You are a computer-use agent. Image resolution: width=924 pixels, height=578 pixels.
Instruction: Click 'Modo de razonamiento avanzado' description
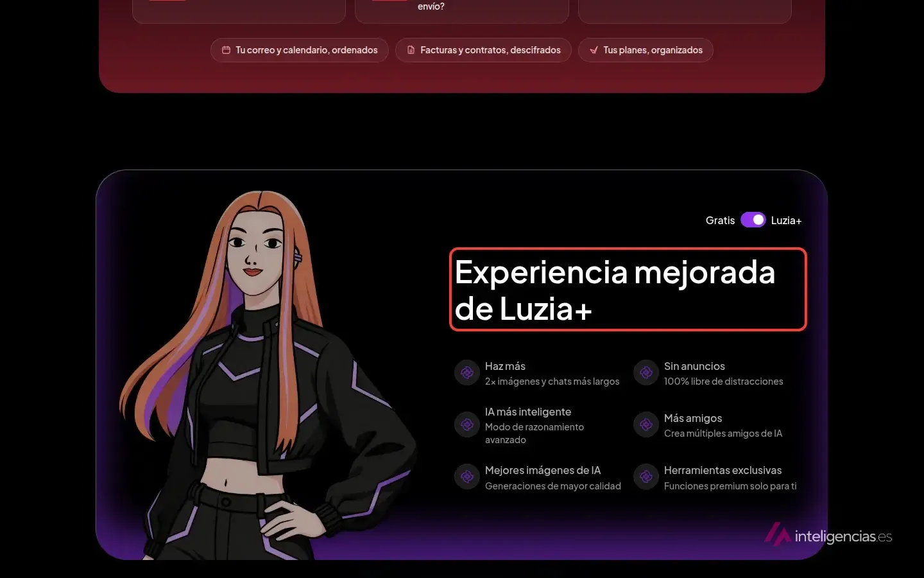pos(535,433)
